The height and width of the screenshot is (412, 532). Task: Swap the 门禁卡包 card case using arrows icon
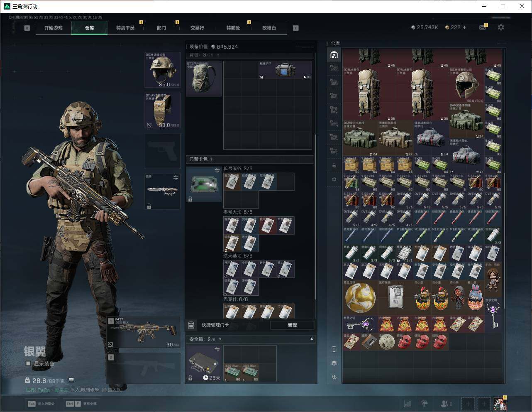tap(217, 171)
